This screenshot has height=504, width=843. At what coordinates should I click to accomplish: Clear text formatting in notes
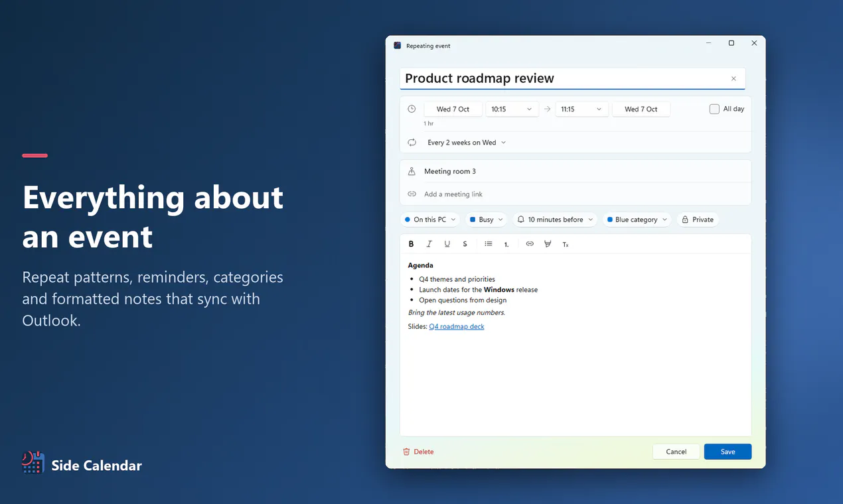point(566,244)
